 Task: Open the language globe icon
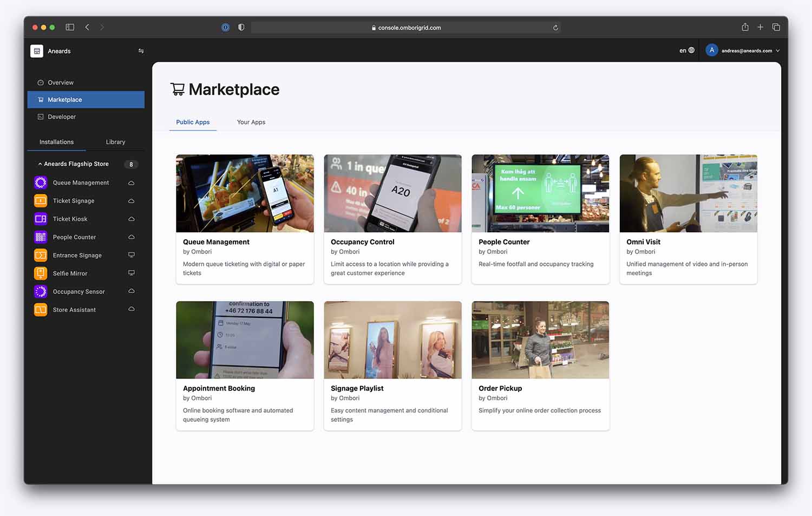pos(691,50)
